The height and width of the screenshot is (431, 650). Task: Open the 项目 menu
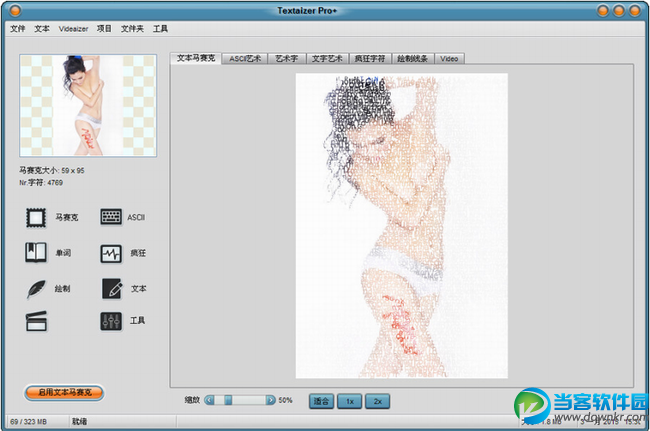click(x=105, y=29)
